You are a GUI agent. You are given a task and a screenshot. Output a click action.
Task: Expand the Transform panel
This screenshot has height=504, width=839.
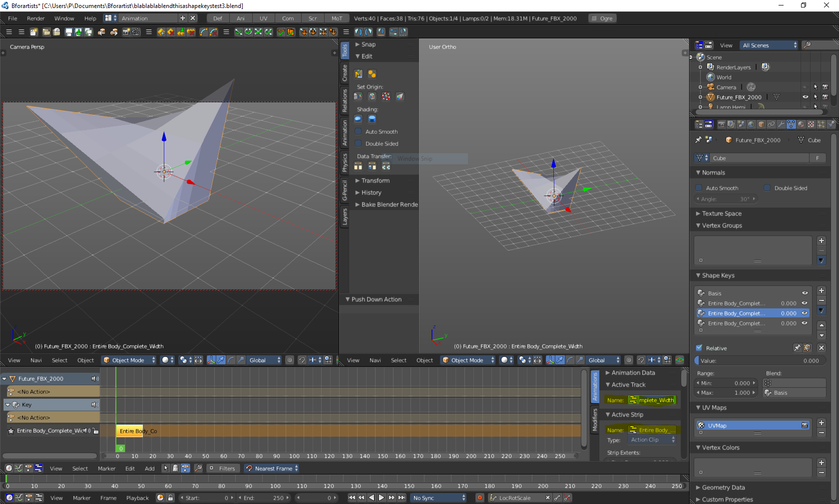pyautogui.click(x=375, y=181)
